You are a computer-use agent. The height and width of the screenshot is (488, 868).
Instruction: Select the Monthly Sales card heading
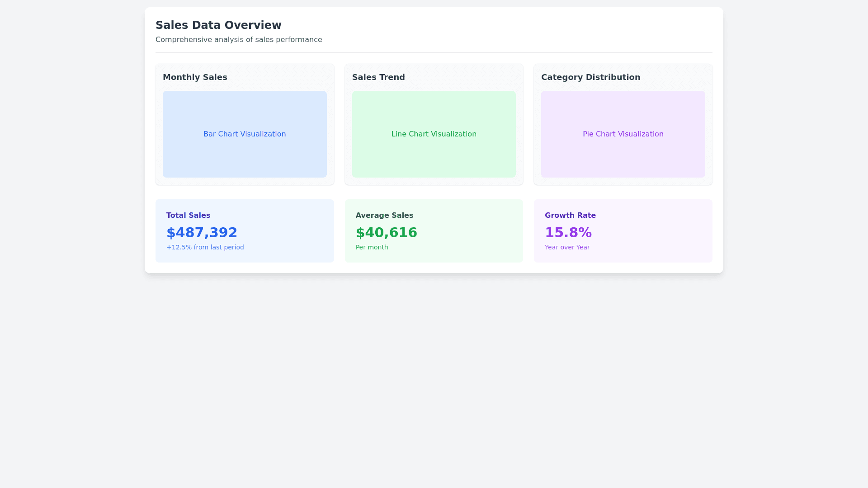(x=195, y=77)
